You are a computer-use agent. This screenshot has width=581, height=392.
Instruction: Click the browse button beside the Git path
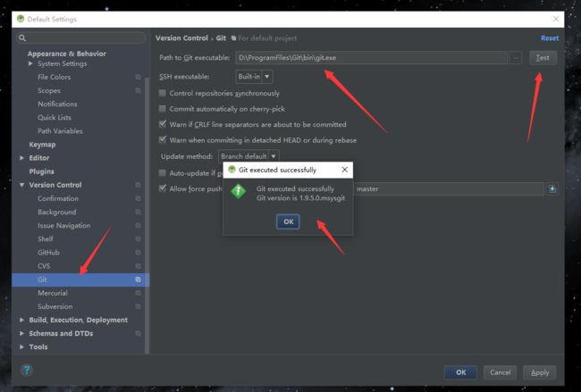tap(516, 58)
